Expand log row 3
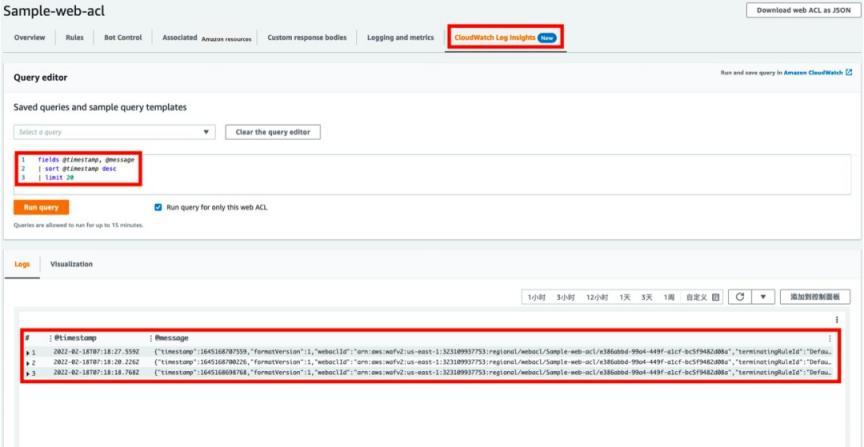The image size is (864, 447). coord(28,374)
